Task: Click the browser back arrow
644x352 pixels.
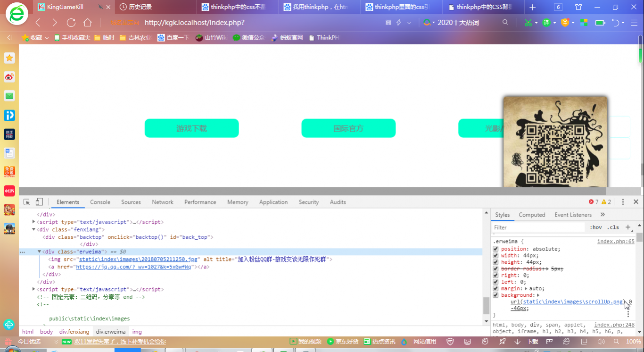Action: click(38, 23)
